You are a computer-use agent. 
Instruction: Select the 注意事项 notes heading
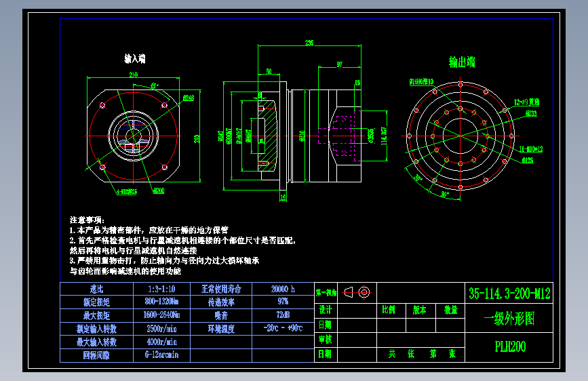[x=87, y=220]
